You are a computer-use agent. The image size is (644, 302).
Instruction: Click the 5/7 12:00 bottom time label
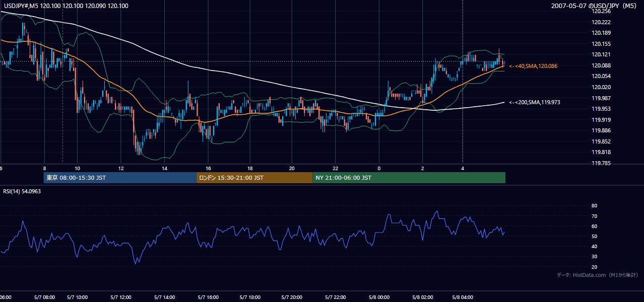tap(120, 297)
